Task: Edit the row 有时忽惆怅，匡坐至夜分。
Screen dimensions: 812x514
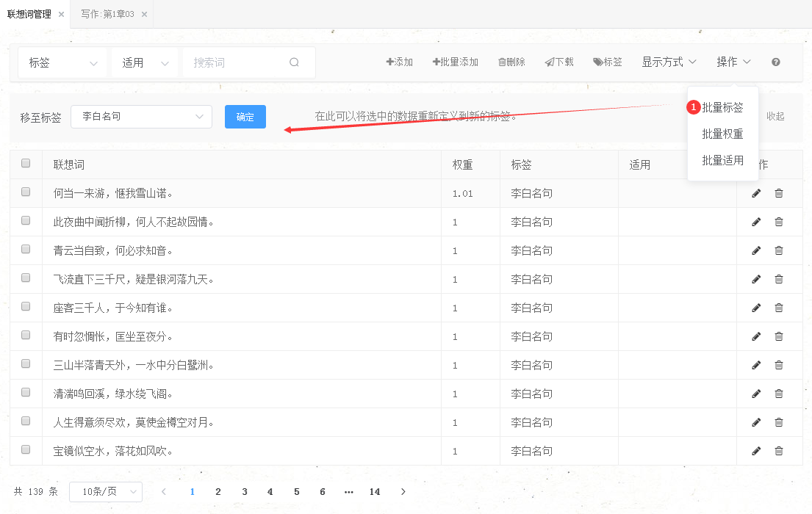Action: pos(756,336)
